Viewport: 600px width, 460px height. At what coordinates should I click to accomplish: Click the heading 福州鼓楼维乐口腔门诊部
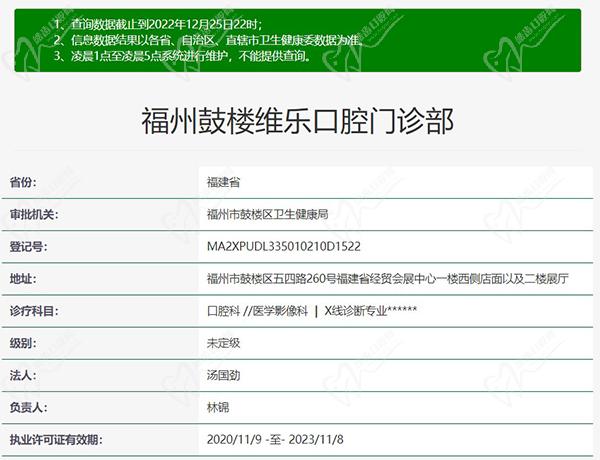(x=298, y=121)
